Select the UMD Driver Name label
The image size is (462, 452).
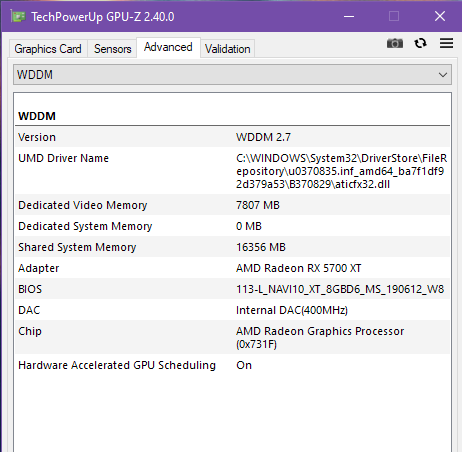click(x=63, y=158)
